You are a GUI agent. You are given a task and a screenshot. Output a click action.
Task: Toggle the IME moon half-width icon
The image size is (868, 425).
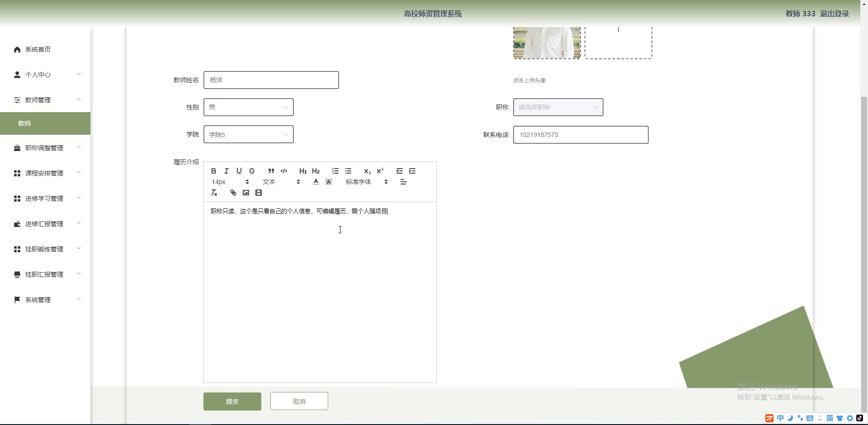coord(790,418)
